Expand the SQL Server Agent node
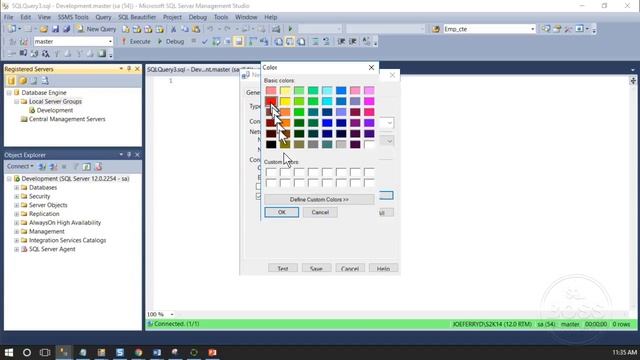Screen dimensions: 640x360 coord(17,249)
